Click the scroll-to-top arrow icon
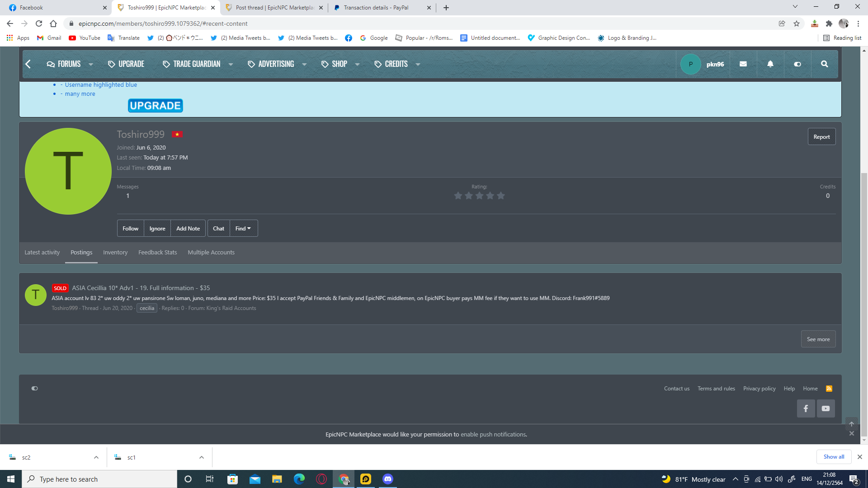 pyautogui.click(x=851, y=424)
